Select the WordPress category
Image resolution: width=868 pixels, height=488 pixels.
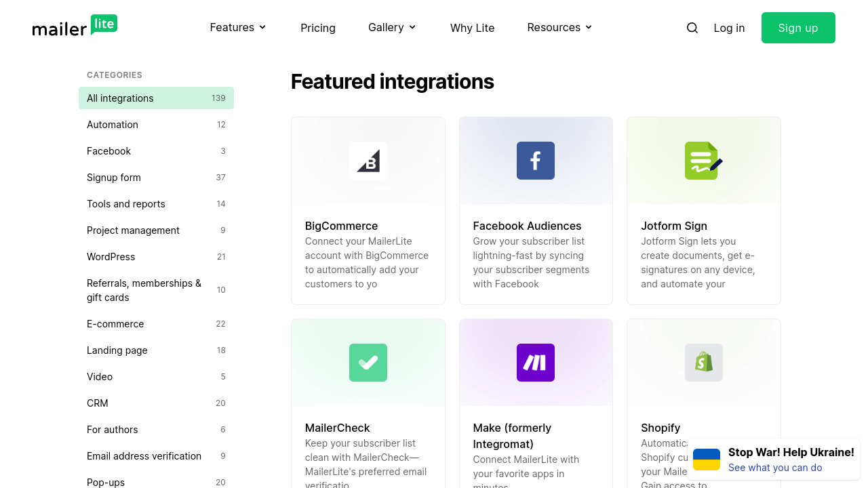[x=111, y=257]
